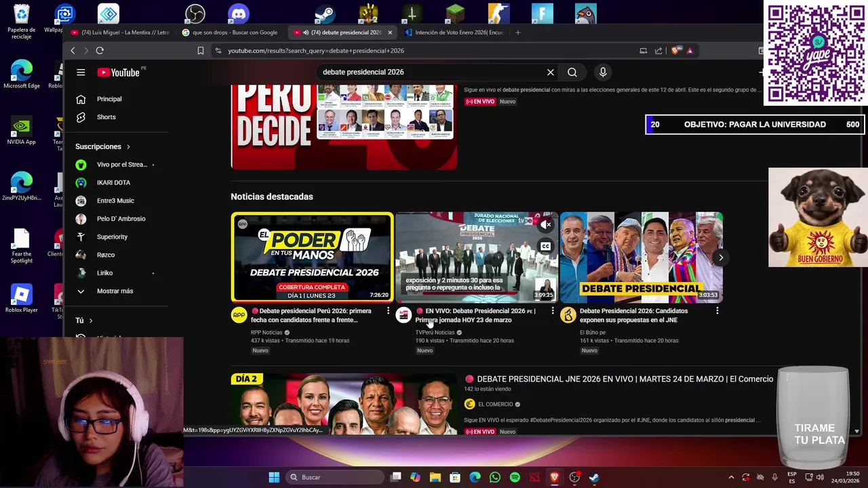Open Spotify from the taskbar

[515, 477]
